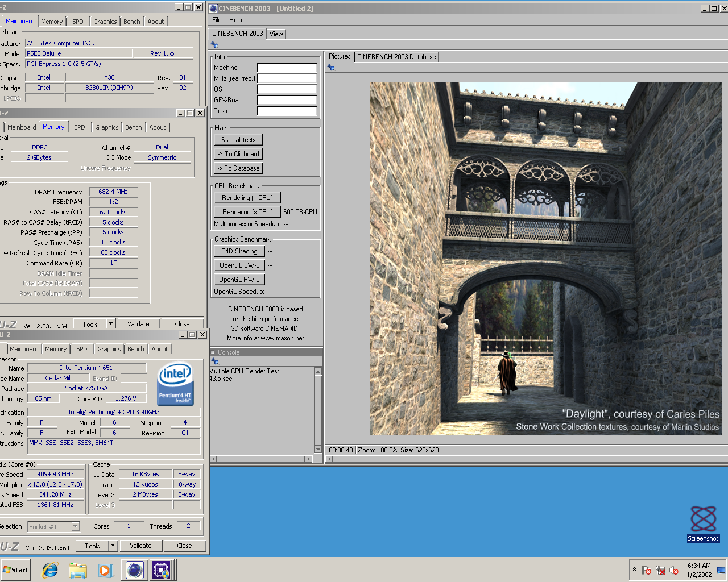
Task: Run the OpenGL SW-L test
Action: 239,265
